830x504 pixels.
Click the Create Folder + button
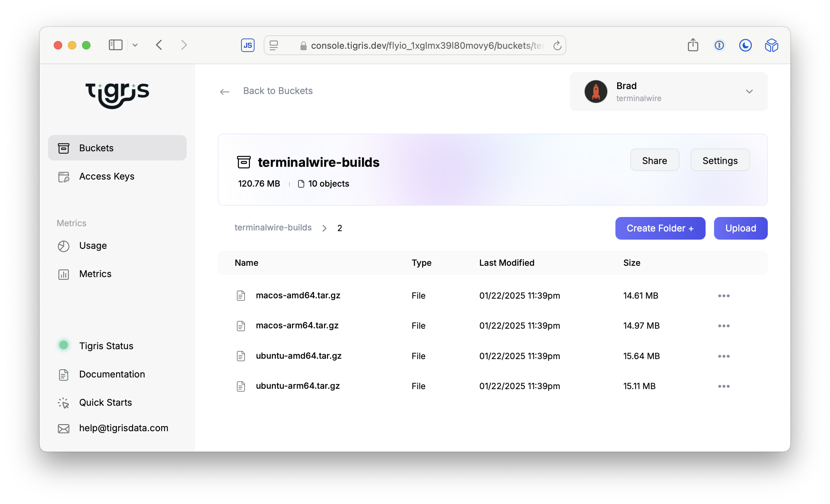pos(660,228)
